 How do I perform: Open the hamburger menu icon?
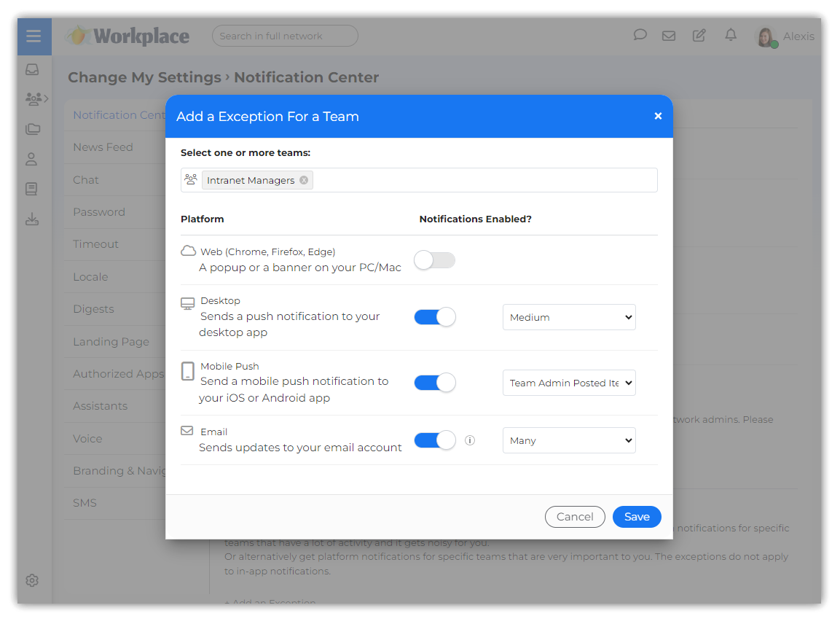pos(34,36)
